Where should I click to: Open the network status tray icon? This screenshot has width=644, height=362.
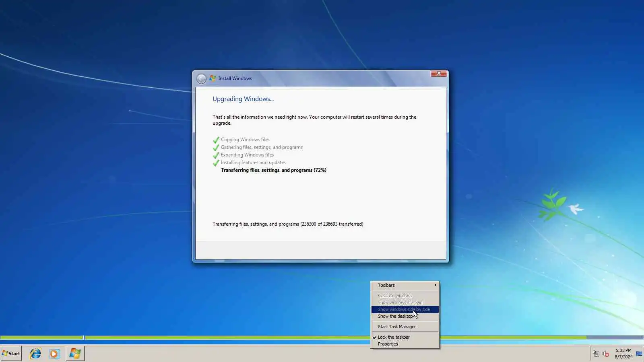(x=596, y=354)
